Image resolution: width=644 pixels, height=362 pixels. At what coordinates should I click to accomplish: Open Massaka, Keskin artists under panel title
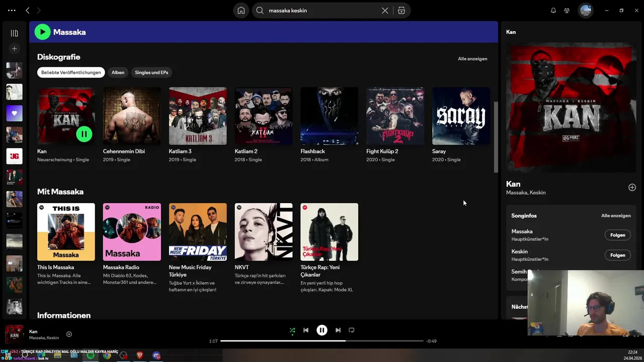(x=526, y=193)
